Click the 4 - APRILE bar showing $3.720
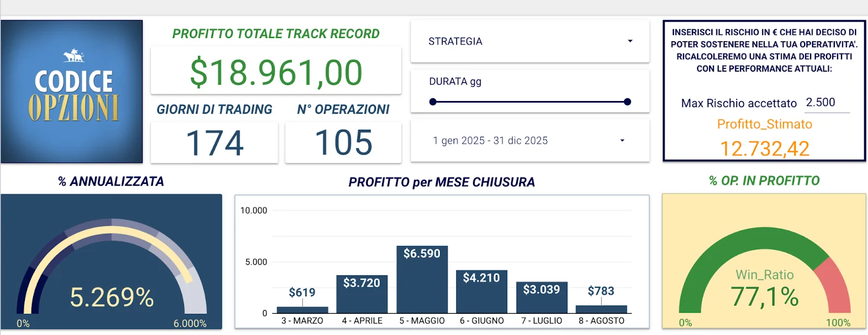Image resolution: width=868 pixels, height=335 pixels. (362, 294)
